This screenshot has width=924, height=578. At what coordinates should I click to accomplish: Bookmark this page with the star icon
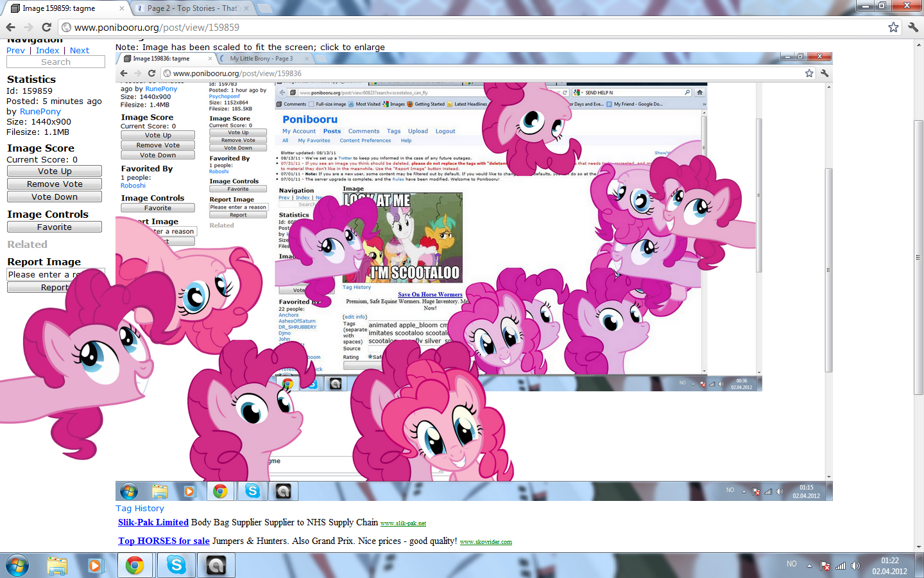pos(893,27)
